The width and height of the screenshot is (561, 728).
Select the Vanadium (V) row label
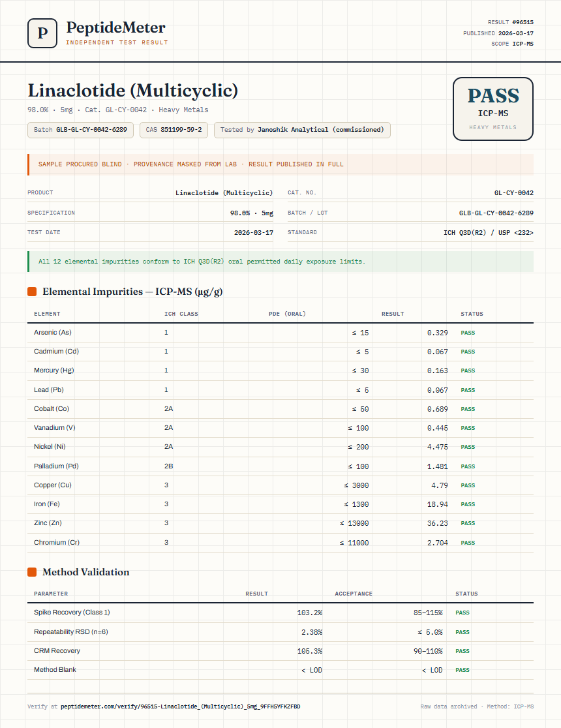point(54,428)
